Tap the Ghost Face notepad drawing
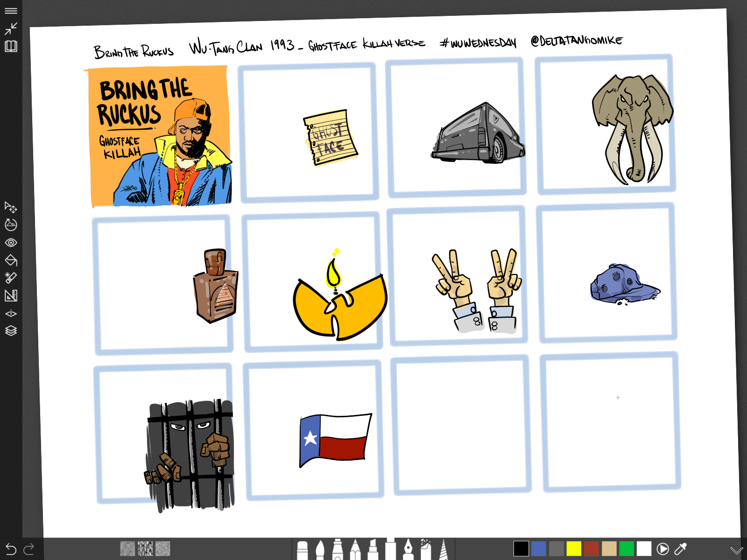Screen dimensions: 747x560 pos(330,137)
